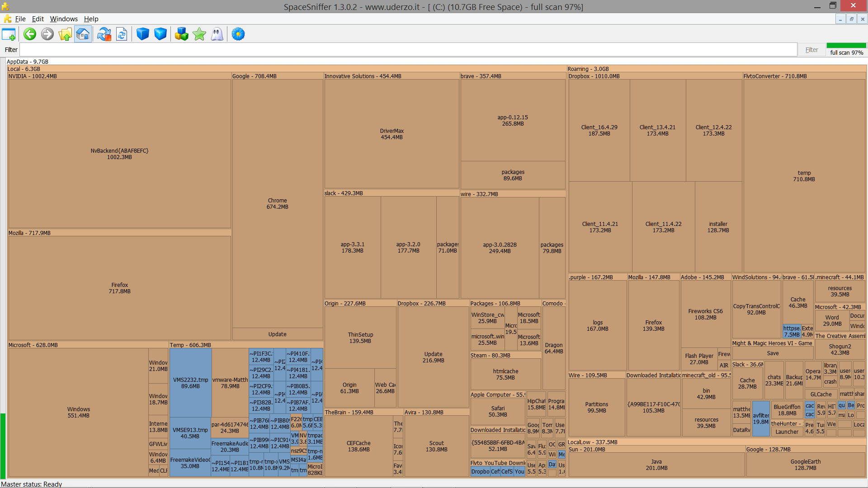Toggle file class styles with colored cubes
This screenshot has width=868, height=488.
coord(181,34)
